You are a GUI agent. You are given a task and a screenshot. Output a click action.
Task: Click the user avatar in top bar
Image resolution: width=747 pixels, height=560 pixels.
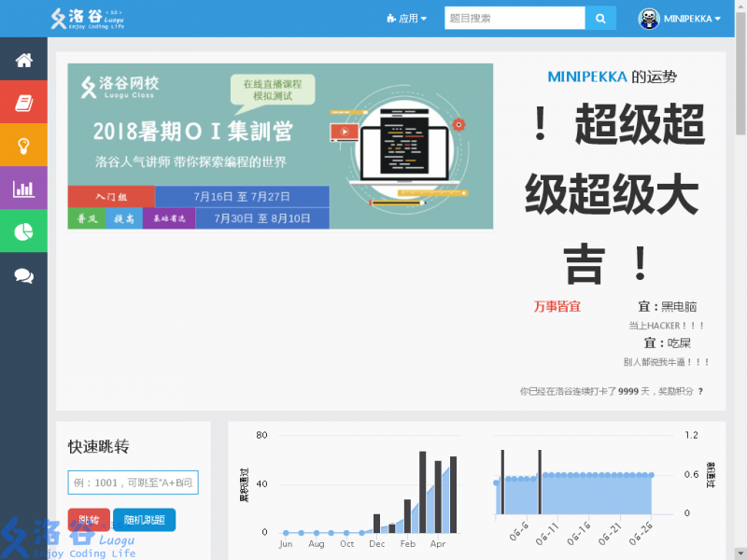[649, 19]
